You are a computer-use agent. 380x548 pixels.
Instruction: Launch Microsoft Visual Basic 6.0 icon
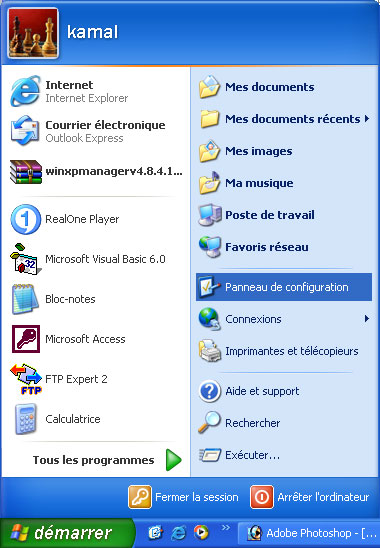26,259
